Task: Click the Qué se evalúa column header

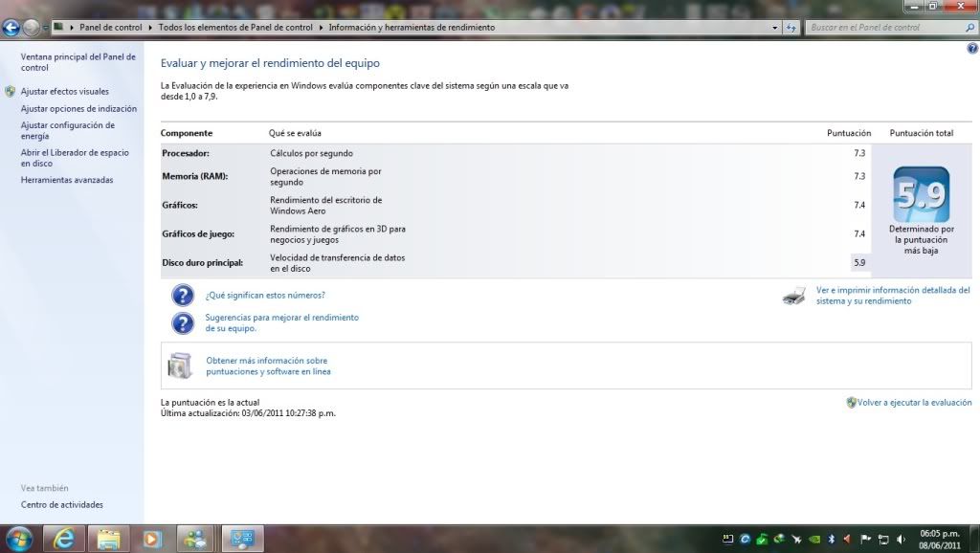Action: 295,133
